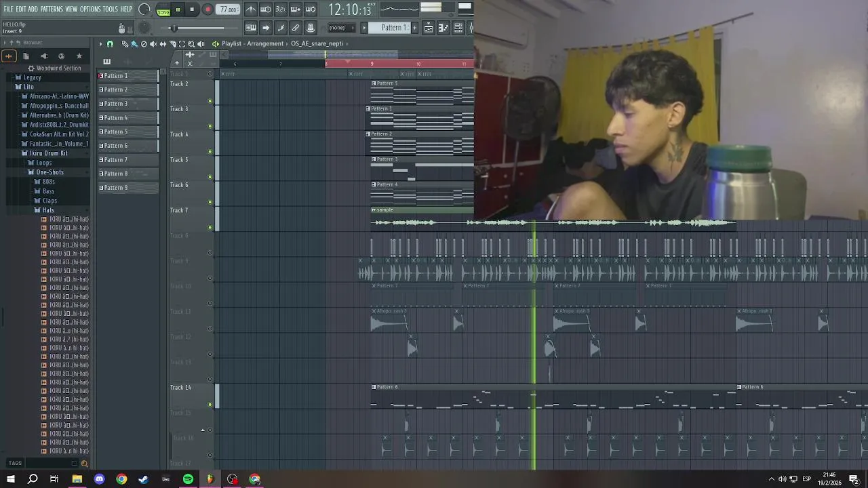The height and width of the screenshot is (488, 868).
Task: Click the stamp icon in the toolbar
Action: click(x=311, y=28)
